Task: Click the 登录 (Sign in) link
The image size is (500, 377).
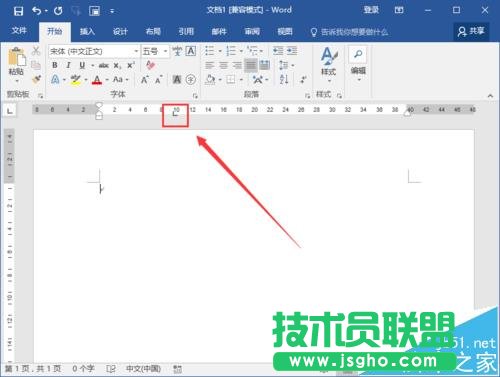Action: click(x=371, y=10)
